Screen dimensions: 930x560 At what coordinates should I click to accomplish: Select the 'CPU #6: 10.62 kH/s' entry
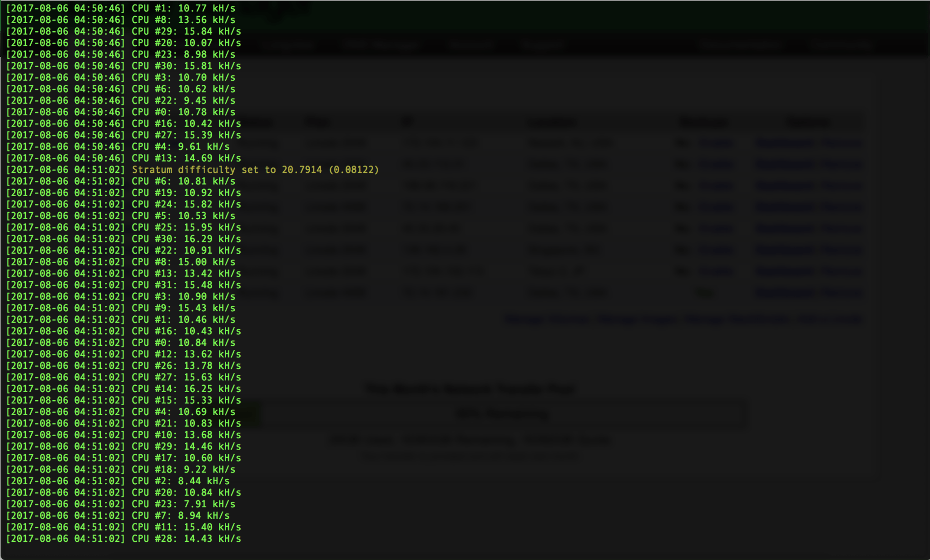coord(120,89)
